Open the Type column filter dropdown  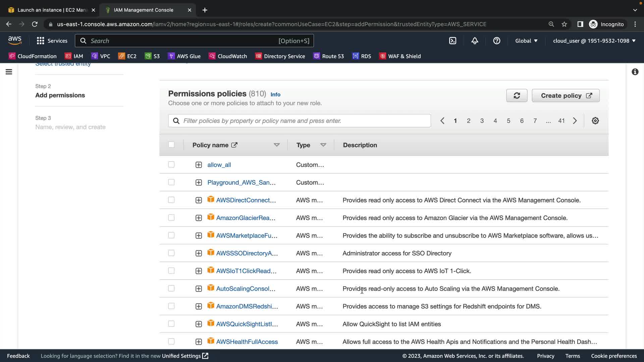coord(323,145)
